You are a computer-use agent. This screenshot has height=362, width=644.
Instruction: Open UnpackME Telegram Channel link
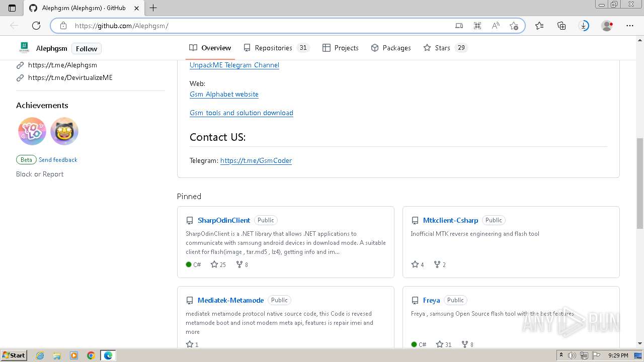(x=234, y=65)
